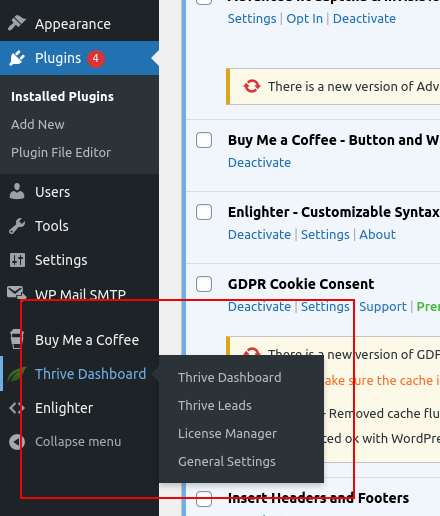
Task: Choose General Settings in flyout
Action: point(227,462)
